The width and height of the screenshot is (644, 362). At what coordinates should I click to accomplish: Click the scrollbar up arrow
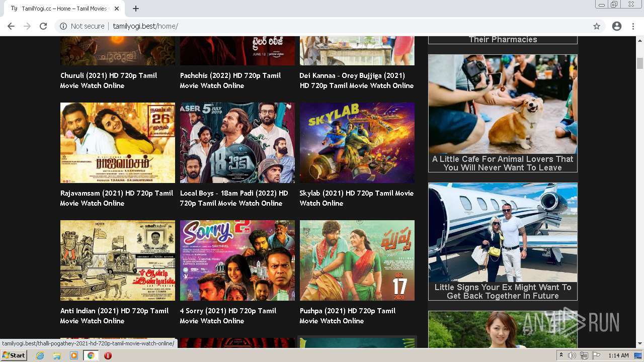(x=640, y=40)
